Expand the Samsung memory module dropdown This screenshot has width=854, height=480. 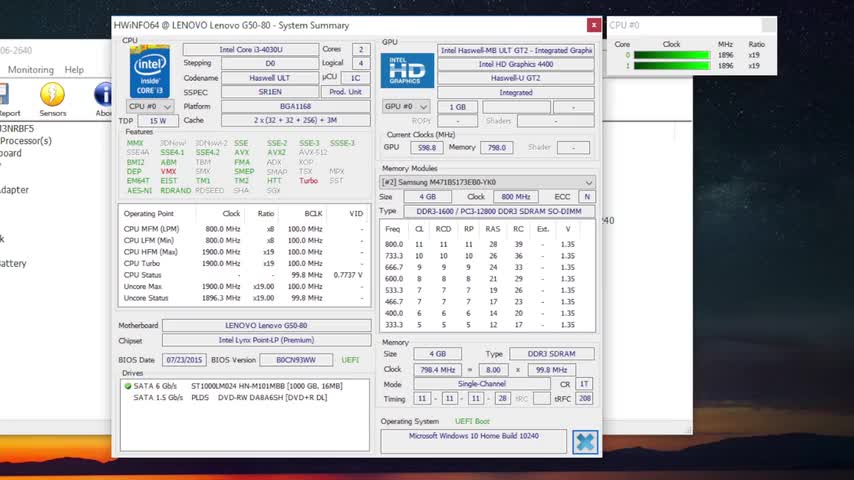click(487, 182)
